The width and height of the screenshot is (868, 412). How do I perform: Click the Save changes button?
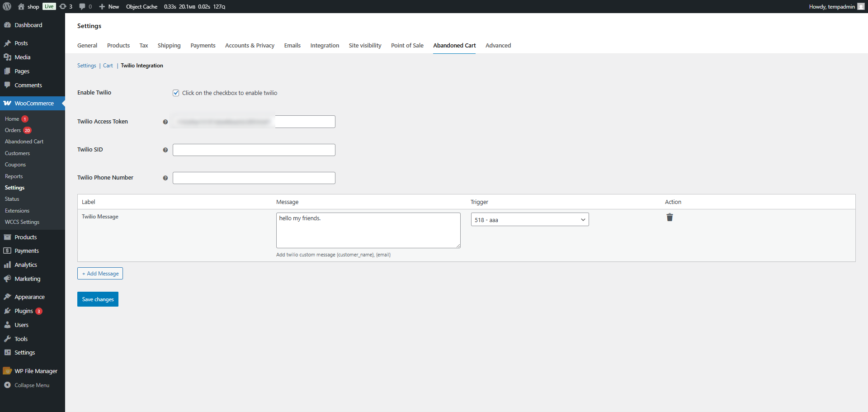(x=98, y=299)
